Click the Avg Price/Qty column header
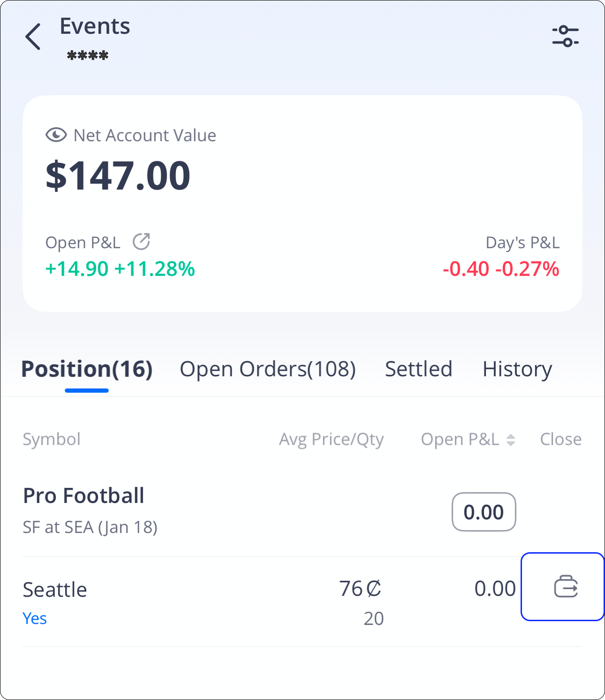Screen dimensions: 605x700 (x=331, y=440)
